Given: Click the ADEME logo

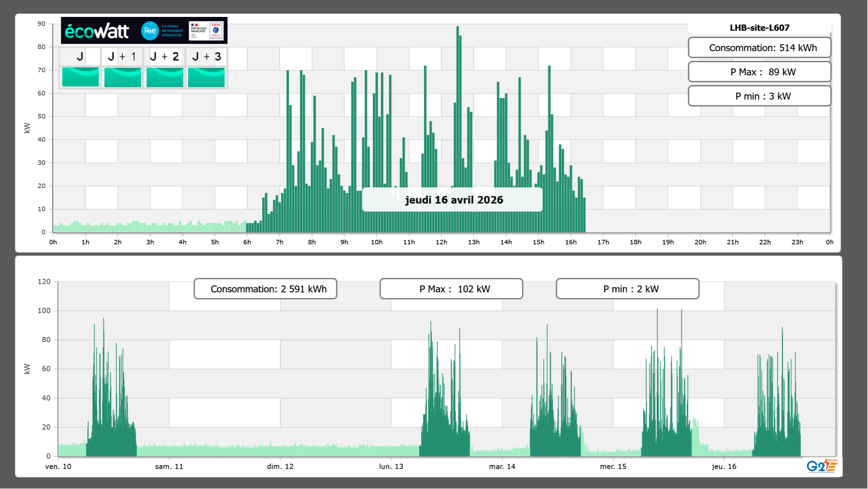Looking at the screenshot, I should (216, 31).
